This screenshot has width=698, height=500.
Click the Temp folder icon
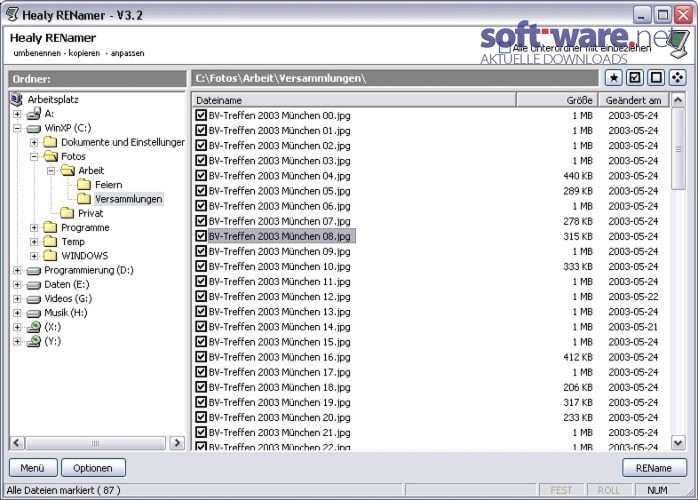pos(50,241)
